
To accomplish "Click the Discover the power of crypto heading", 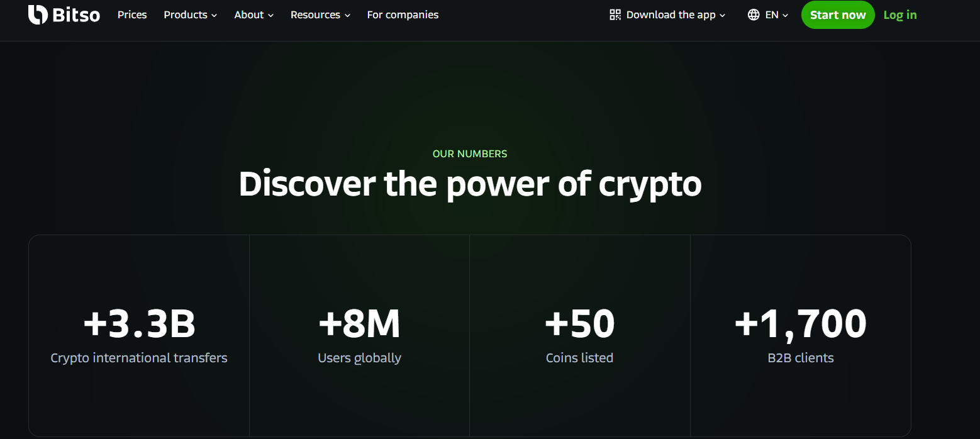I will [470, 184].
